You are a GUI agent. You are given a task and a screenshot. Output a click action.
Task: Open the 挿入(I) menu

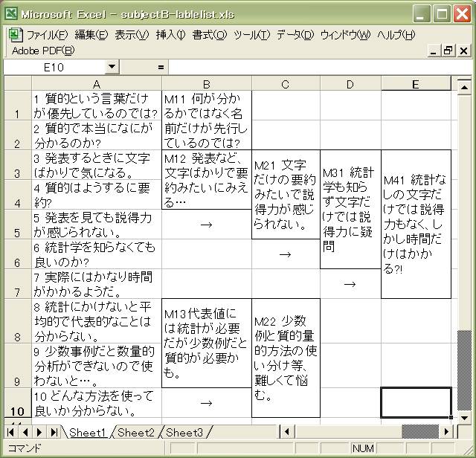(x=170, y=35)
